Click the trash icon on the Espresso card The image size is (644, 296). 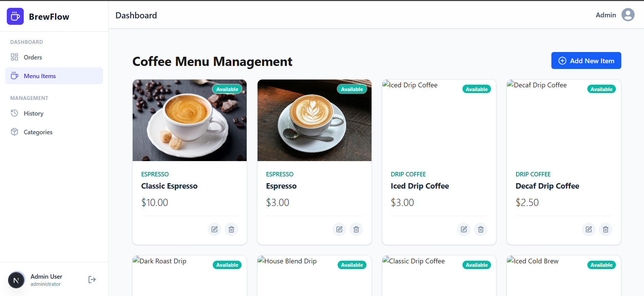[x=356, y=229]
